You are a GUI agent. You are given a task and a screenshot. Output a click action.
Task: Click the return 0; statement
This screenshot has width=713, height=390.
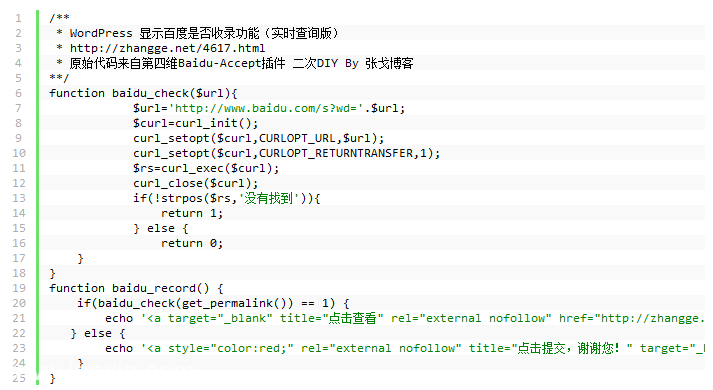click(192, 243)
